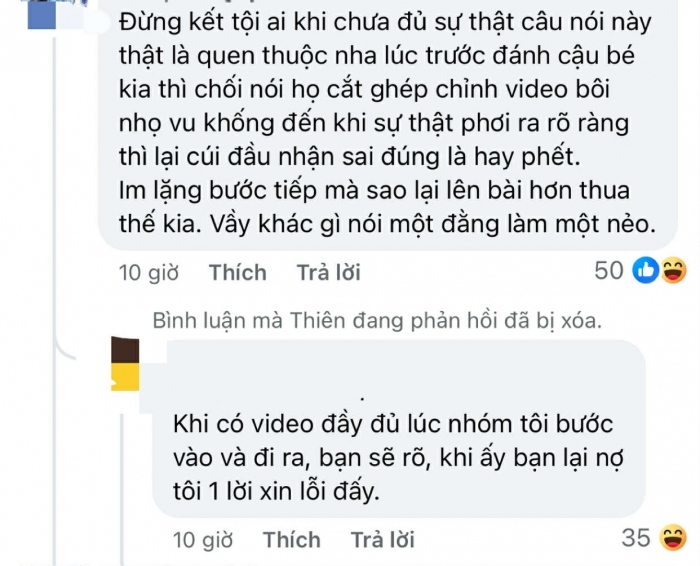700x566 pixels.
Task: View the 50 reactions count
Action: point(608,270)
